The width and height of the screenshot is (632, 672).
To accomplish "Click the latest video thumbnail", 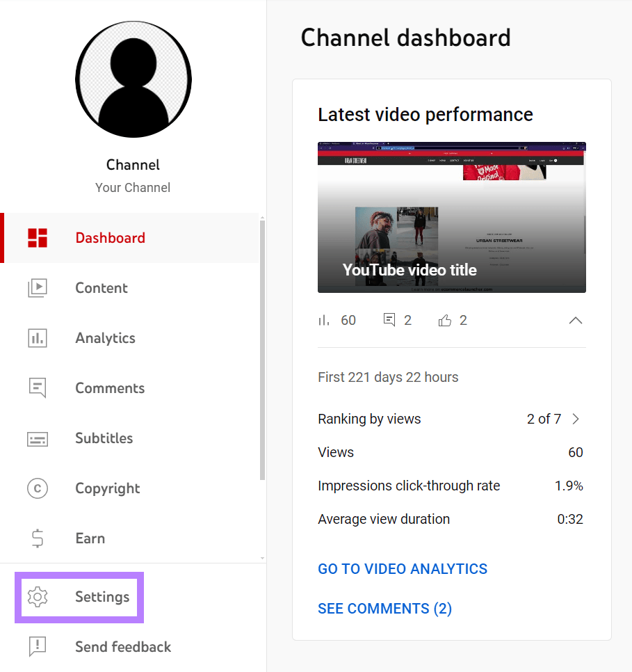I will coord(451,217).
